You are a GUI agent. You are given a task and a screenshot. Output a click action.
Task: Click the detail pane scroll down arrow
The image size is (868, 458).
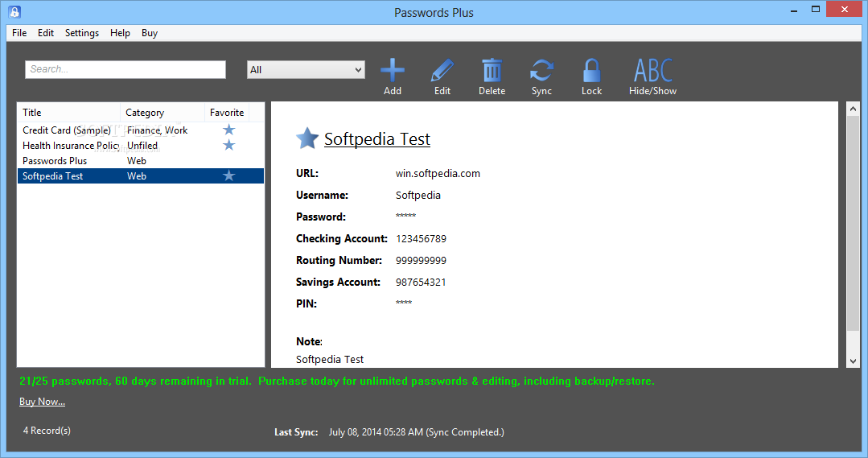tap(853, 361)
